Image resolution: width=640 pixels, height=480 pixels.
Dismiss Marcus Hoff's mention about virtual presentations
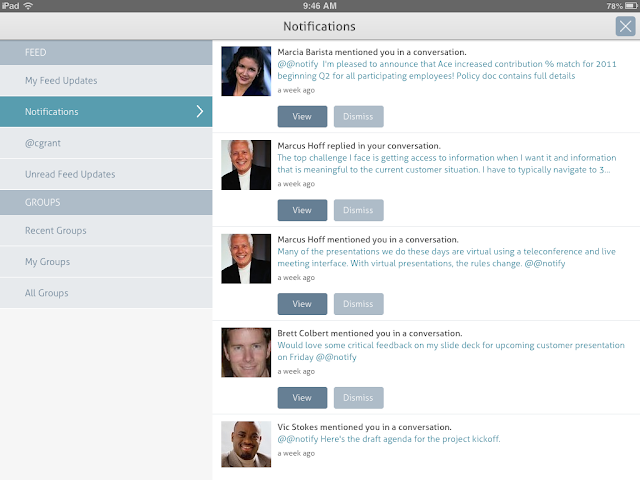pos(358,304)
